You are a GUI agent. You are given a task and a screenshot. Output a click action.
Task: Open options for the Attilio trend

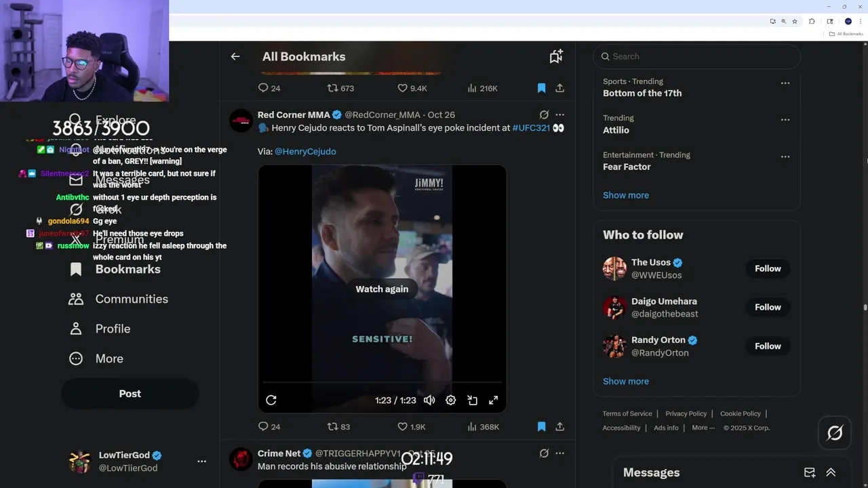pyautogui.click(x=785, y=120)
